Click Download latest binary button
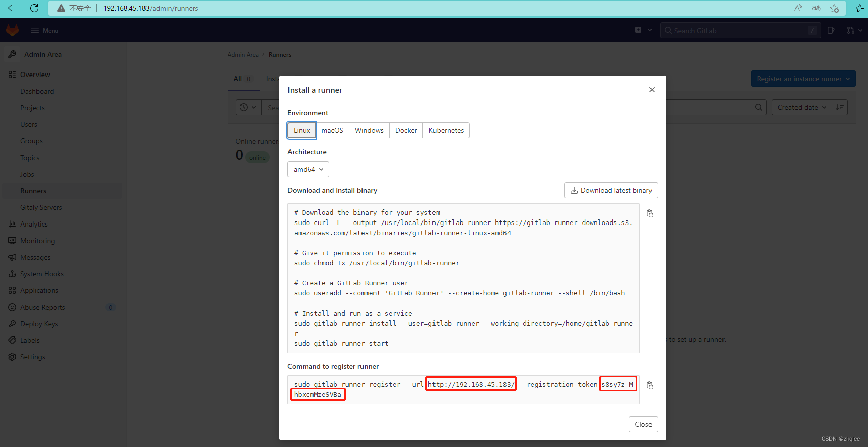Image resolution: width=868 pixels, height=447 pixels. pyautogui.click(x=611, y=190)
